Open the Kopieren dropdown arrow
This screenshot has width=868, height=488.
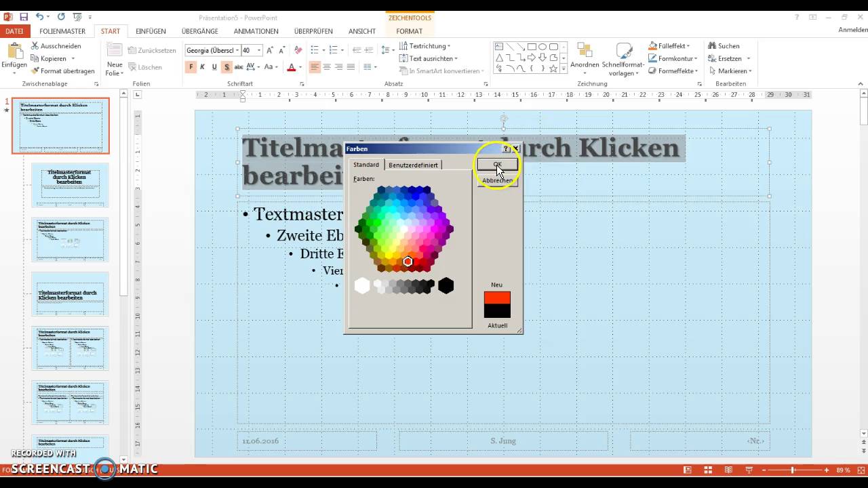pyautogui.click(x=73, y=59)
